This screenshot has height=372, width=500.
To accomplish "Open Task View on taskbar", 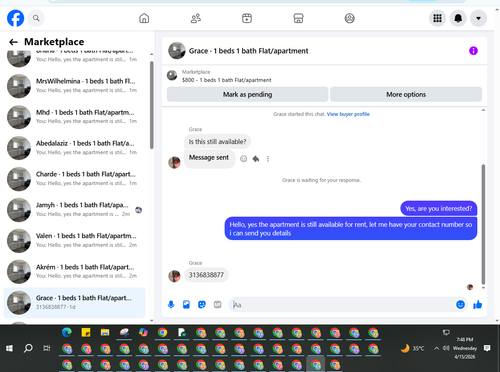I will click(47, 348).
